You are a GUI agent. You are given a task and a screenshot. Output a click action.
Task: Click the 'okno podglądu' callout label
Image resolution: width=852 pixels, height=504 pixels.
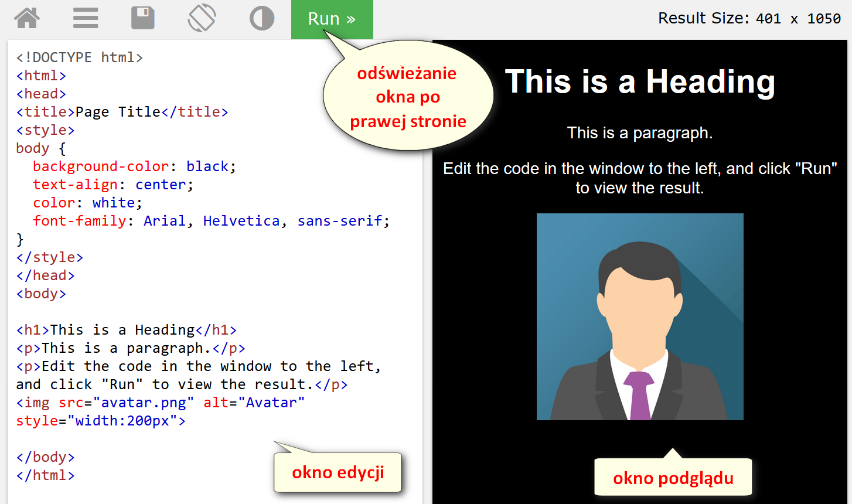[x=673, y=478]
